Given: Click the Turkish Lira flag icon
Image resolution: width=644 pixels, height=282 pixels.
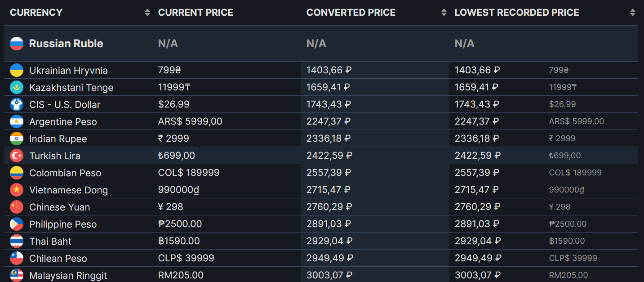Looking at the screenshot, I should (17, 156).
